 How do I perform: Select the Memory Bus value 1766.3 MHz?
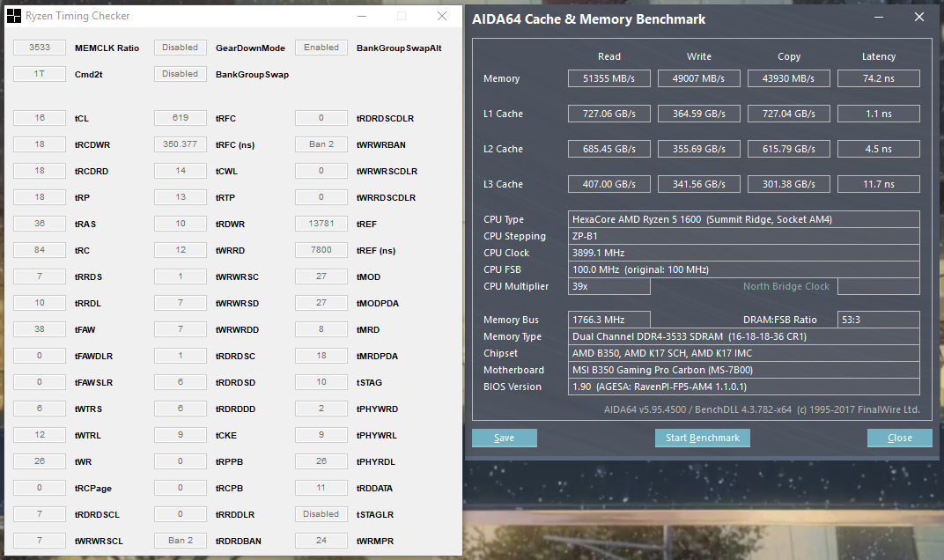coord(609,320)
